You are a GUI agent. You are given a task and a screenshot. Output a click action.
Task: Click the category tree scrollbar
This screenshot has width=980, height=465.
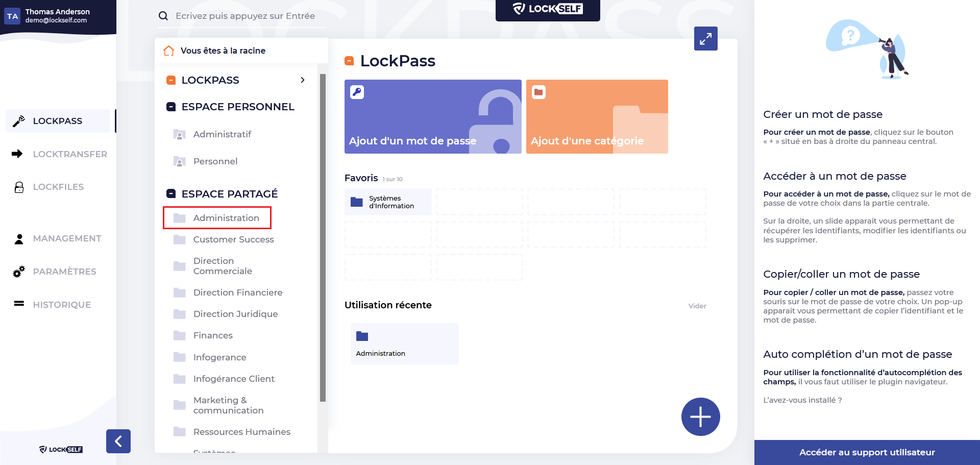pos(323,238)
